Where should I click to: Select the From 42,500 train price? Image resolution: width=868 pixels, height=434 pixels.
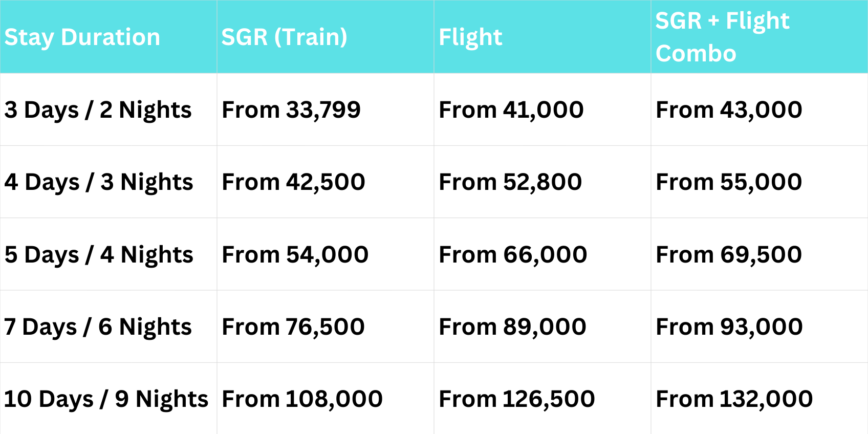293,182
